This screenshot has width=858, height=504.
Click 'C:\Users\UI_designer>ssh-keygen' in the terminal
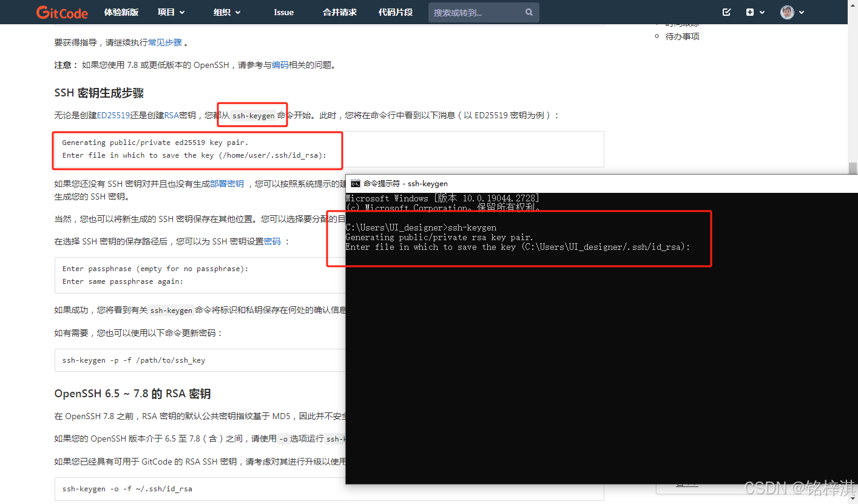click(421, 227)
